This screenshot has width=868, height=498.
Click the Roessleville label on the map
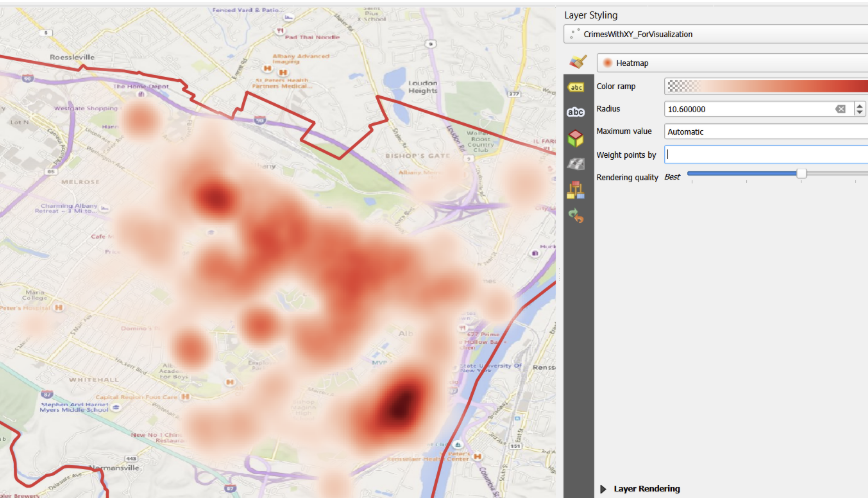[x=68, y=58]
